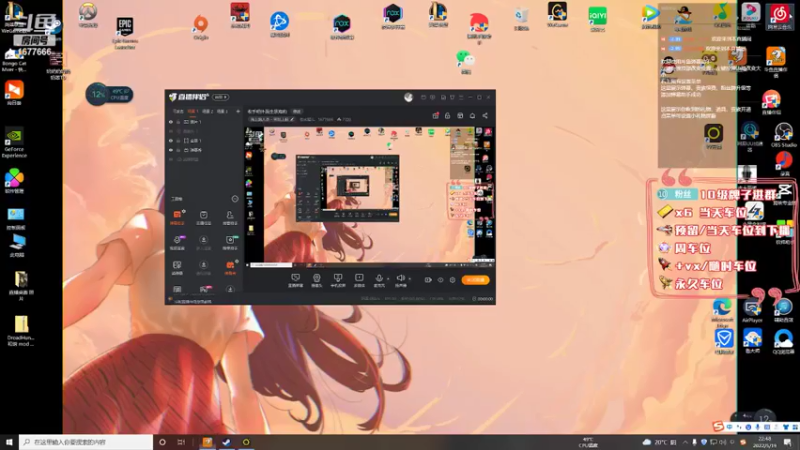Click the stream preview canvas
This screenshot has width=800, height=450.
(x=371, y=195)
